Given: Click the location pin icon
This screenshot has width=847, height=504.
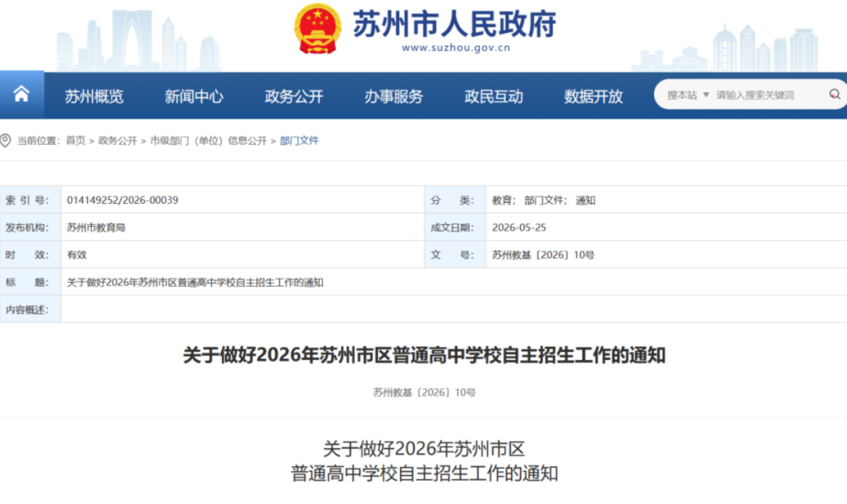Looking at the screenshot, I should (x=5, y=141).
